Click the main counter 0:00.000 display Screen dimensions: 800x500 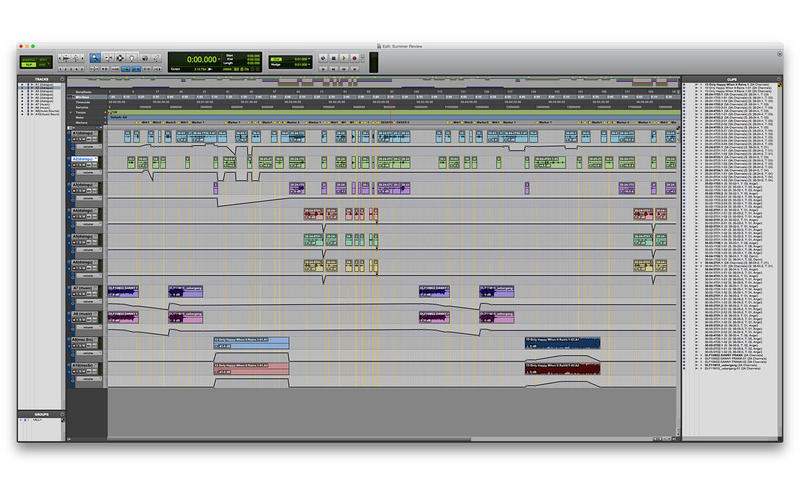coord(202,59)
